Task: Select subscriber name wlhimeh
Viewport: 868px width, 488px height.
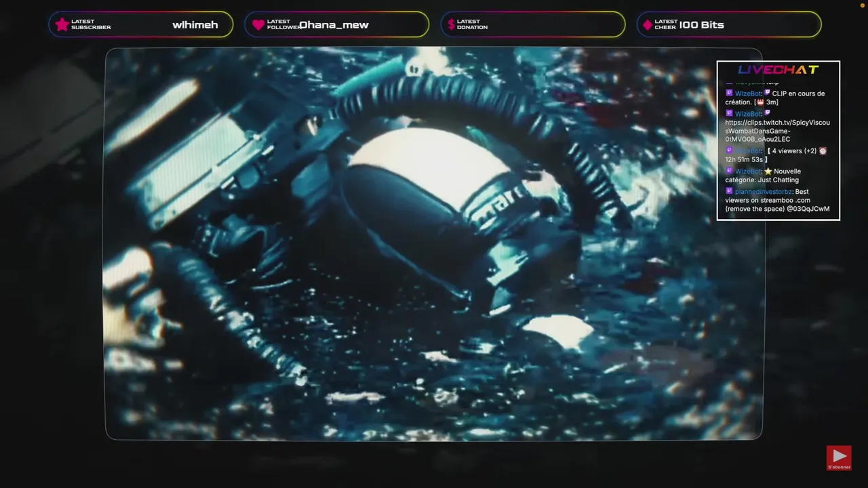Action: tap(195, 24)
